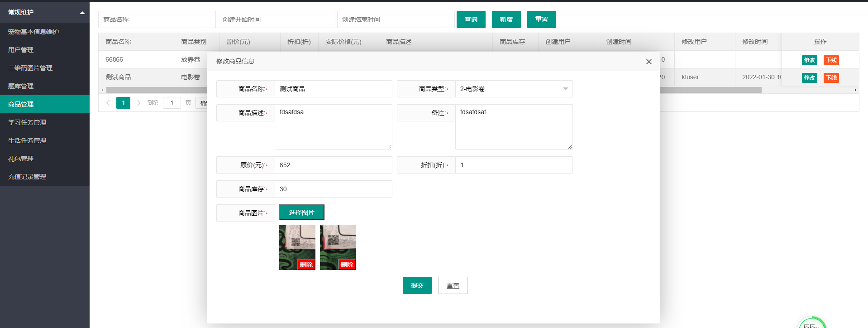
Task: Click 修改 in the 测试商品 row
Action: point(809,77)
